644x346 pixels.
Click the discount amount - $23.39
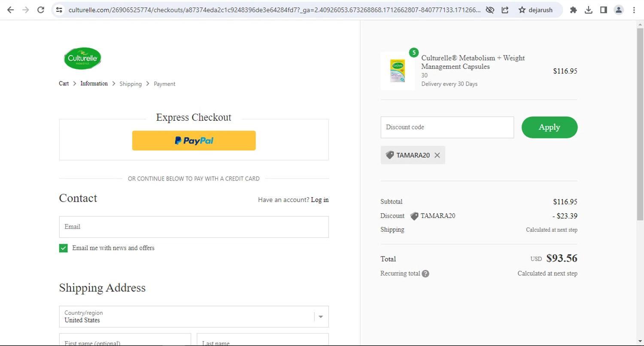(565, 216)
